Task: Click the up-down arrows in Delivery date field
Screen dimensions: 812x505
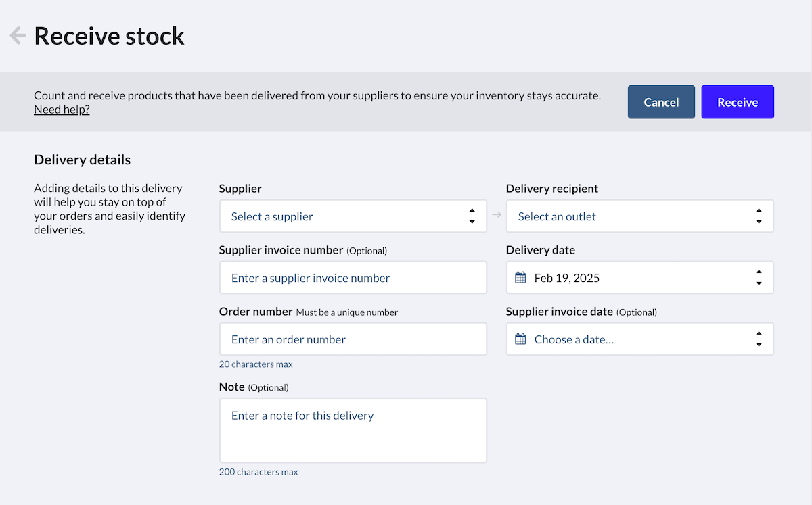Action: point(759,278)
